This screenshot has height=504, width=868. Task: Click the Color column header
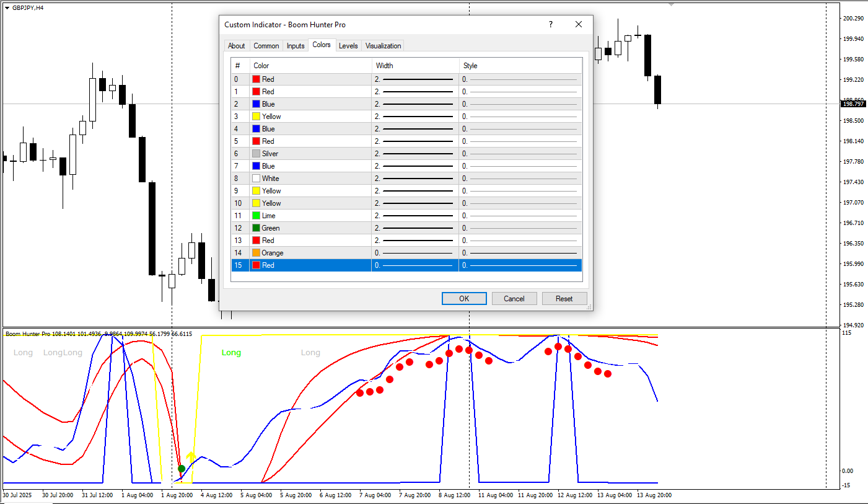click(311, 66)
